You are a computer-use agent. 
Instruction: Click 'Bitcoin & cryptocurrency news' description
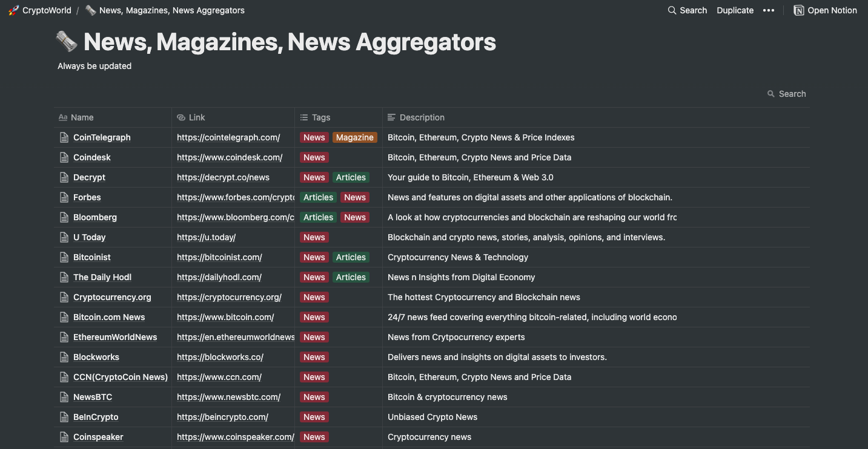tap(448, 397)
